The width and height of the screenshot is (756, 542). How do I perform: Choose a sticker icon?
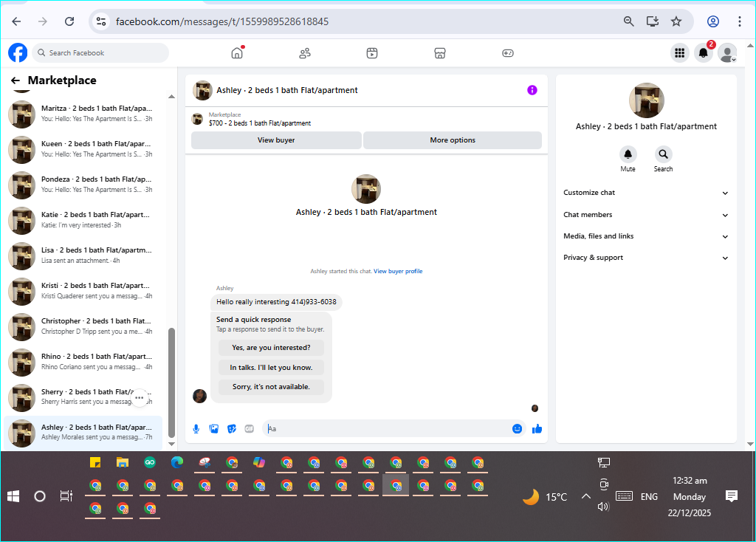tap(232, 429)
